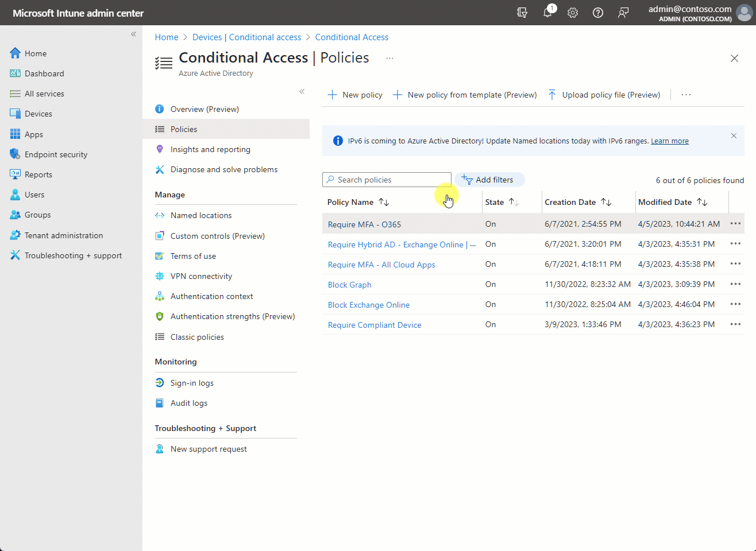
Task: Collapse the Conditional Access side menu
Action: pos(302,91)
